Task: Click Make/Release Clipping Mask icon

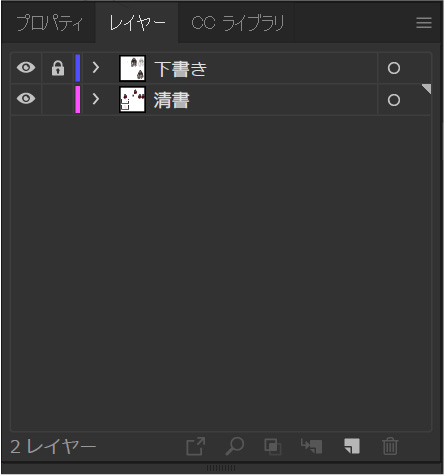Action: [273, 446]
